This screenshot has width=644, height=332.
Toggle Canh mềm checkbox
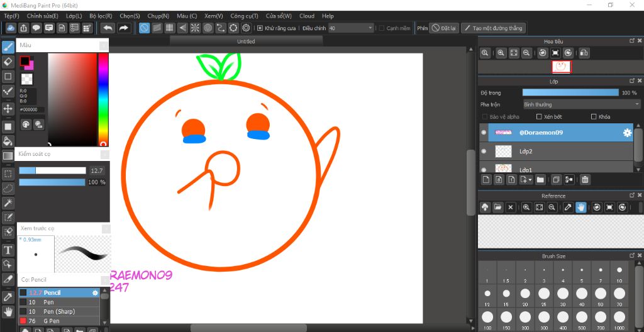pyautogui.click(x=382, y=28)
